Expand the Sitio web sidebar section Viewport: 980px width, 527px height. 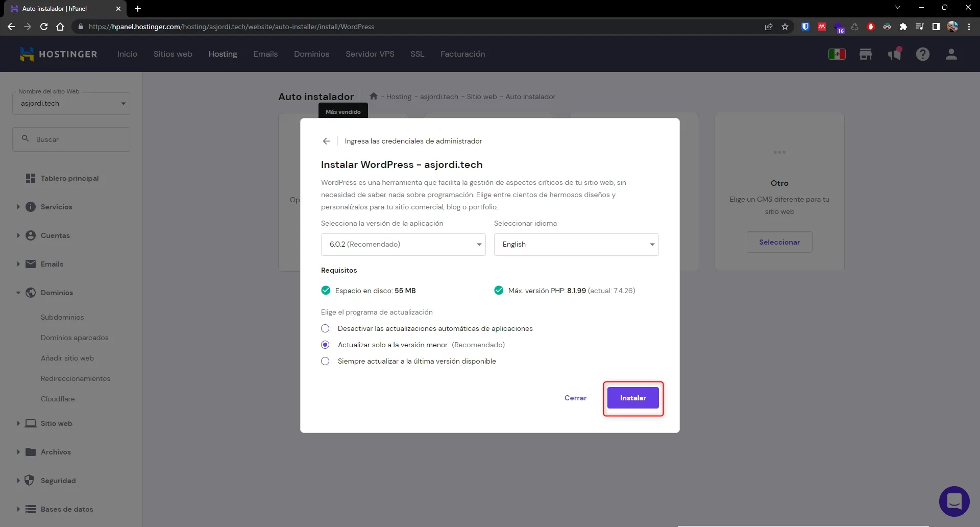pyautogui.click(x=18, y=423)
